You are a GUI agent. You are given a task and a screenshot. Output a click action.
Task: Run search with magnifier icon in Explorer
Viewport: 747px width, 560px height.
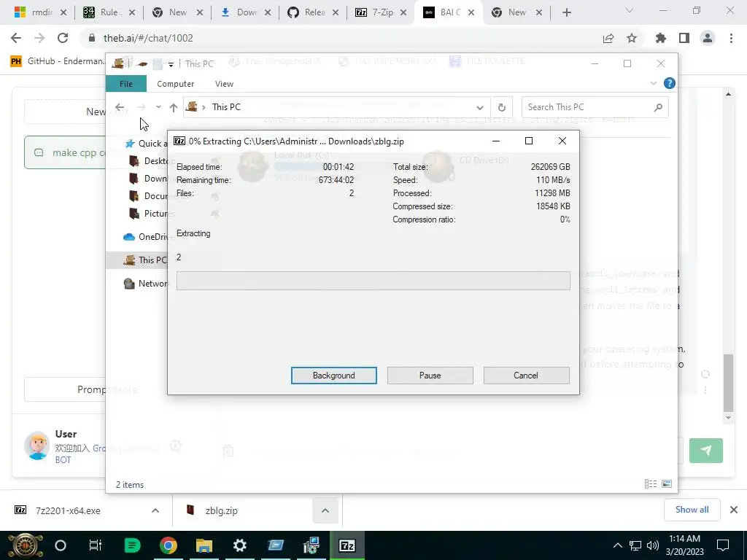(x=658, y=107)
